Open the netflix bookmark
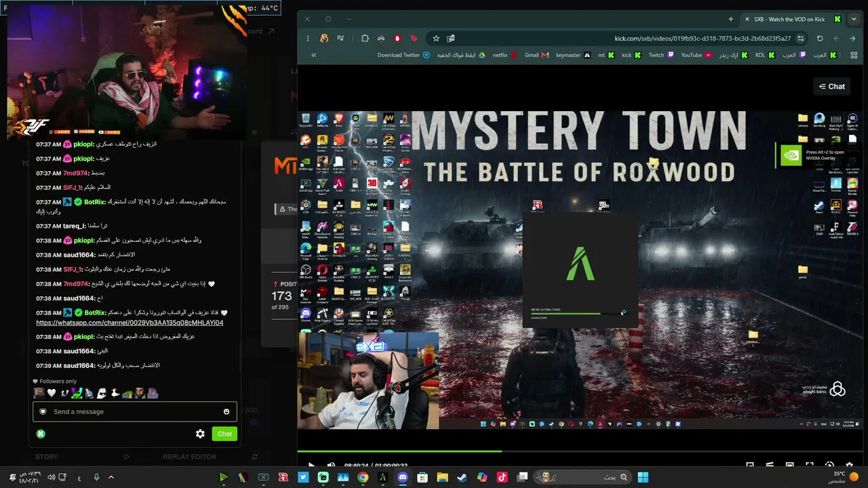 click(505, 55)
